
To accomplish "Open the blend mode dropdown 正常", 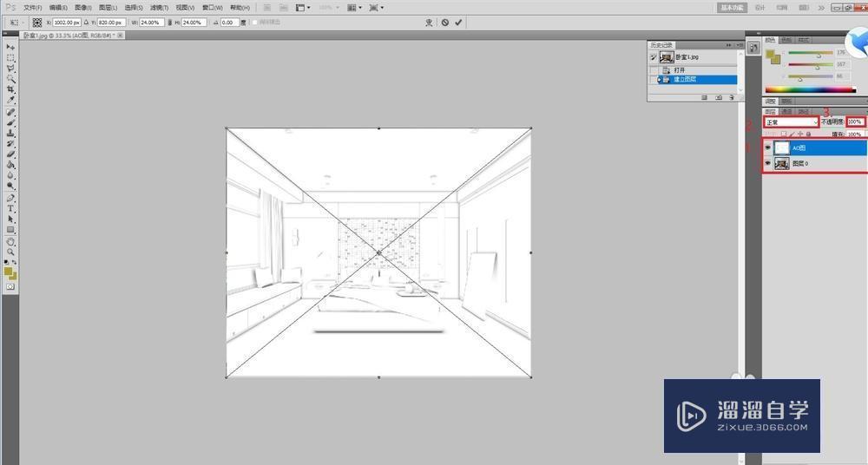I will [791, 121].
